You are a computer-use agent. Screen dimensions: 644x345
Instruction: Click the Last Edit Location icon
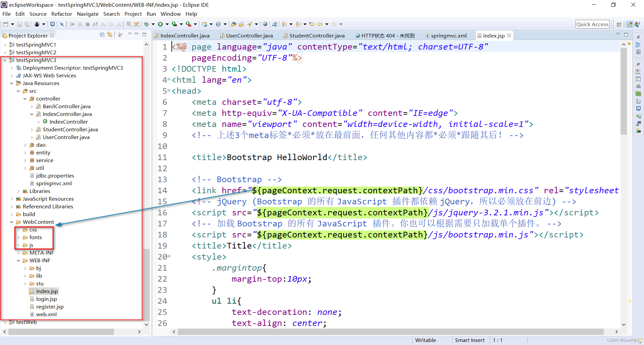click(x=312, y=24)
